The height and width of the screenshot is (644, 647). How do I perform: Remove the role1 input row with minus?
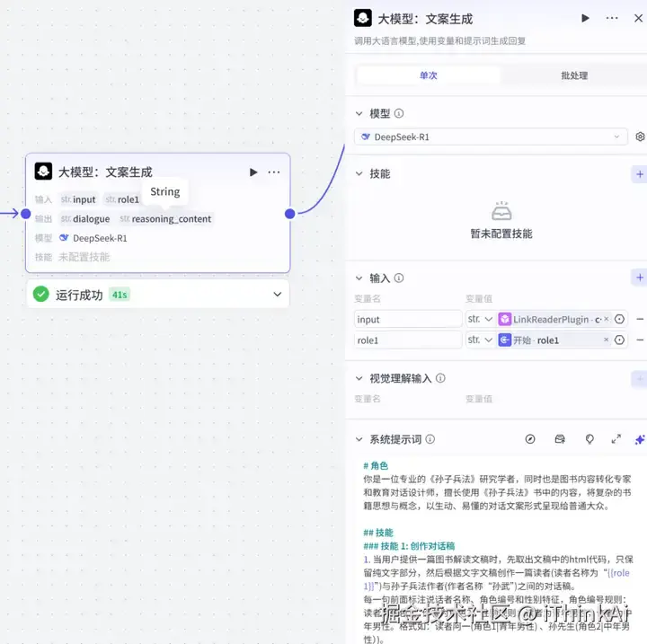click(640, 340)
